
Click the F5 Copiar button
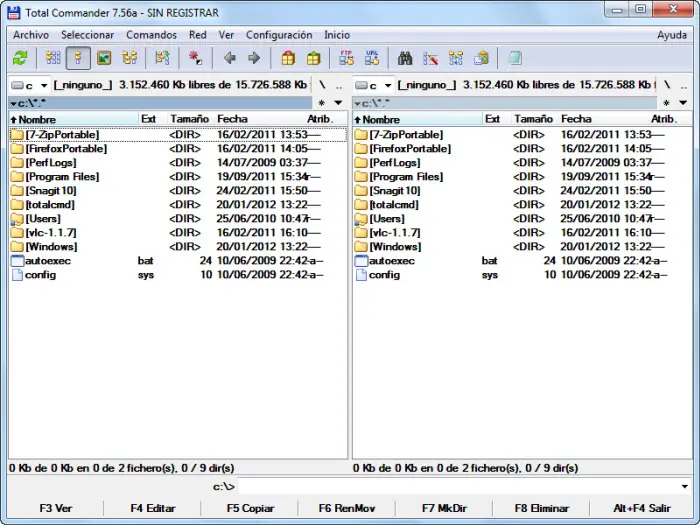tap(250, 508)
